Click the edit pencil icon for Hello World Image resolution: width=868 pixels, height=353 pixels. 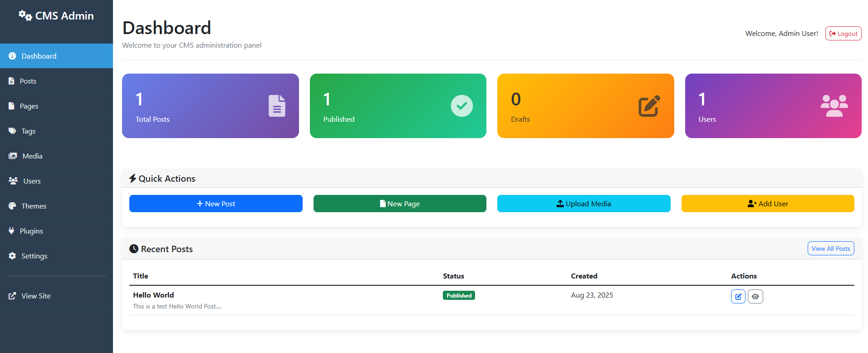tap(738, 297)
